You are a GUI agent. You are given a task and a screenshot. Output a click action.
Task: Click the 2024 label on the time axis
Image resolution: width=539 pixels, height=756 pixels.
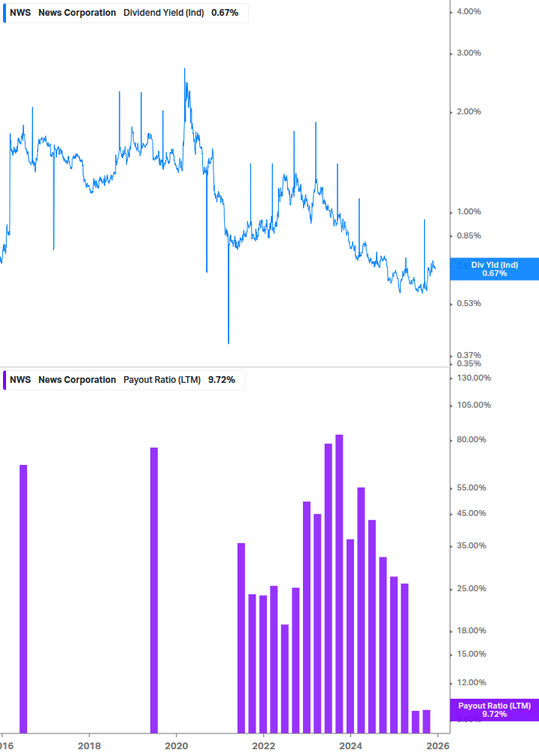pos(350,745)
